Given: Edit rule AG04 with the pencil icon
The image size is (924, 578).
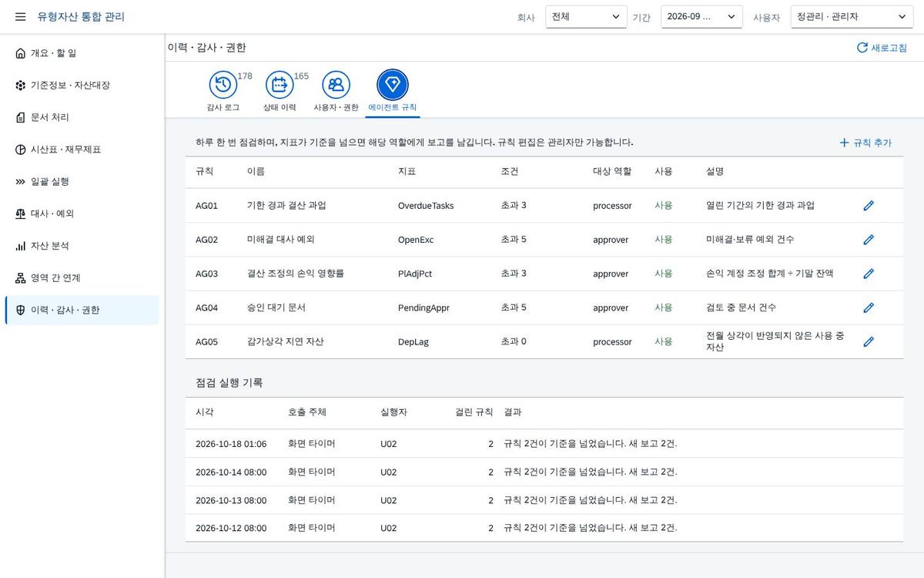Looking at the screenshot, I should pos(869,307).
